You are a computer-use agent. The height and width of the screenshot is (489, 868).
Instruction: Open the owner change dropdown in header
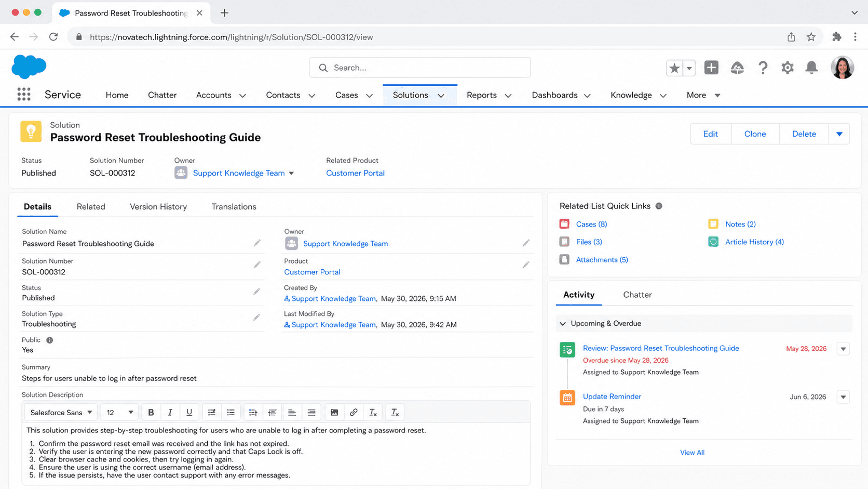[x=291, y=174]
